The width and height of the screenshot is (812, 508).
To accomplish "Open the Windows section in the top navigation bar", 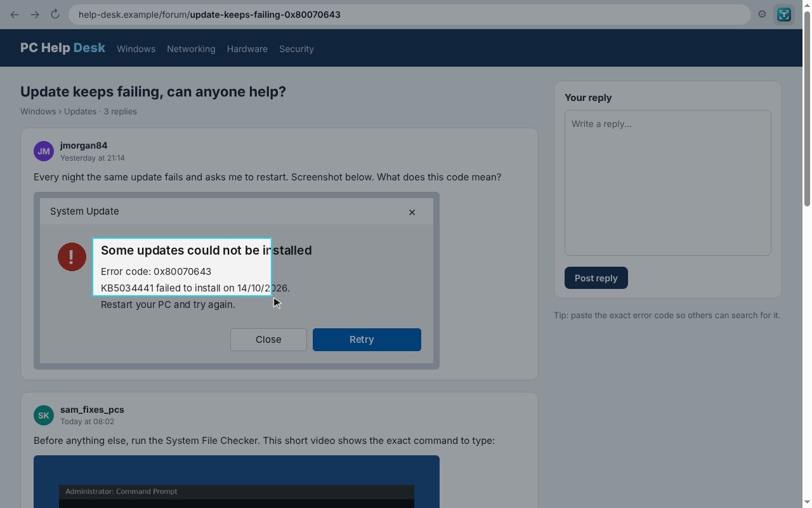I will coord(136,49).
